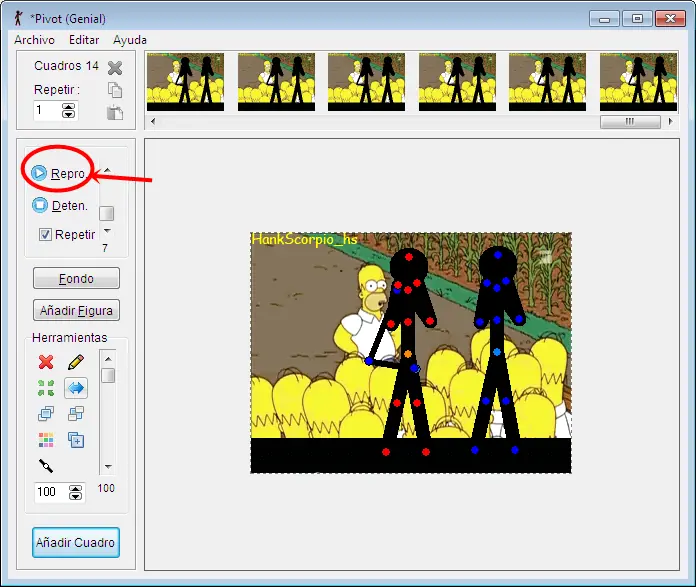The width and height of the screenshot is (696, 587).
Task: Select the red X delete figure tool
Action: coord(46,362)
